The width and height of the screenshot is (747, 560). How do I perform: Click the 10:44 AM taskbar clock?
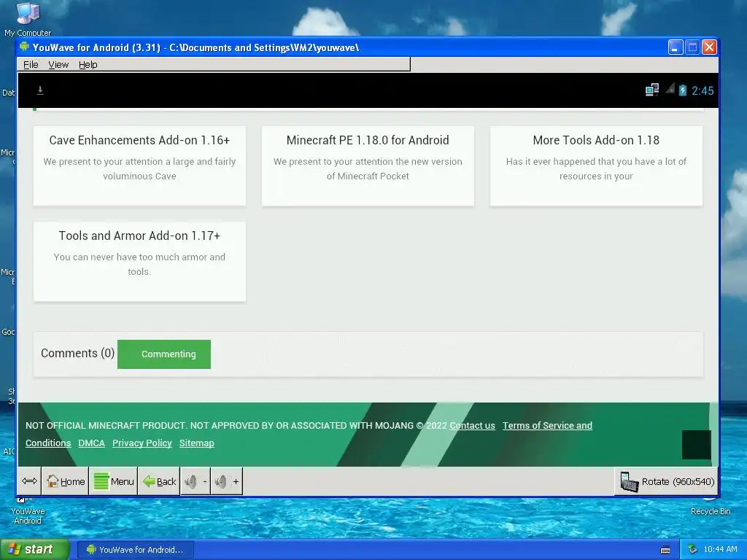coord(720,549)
